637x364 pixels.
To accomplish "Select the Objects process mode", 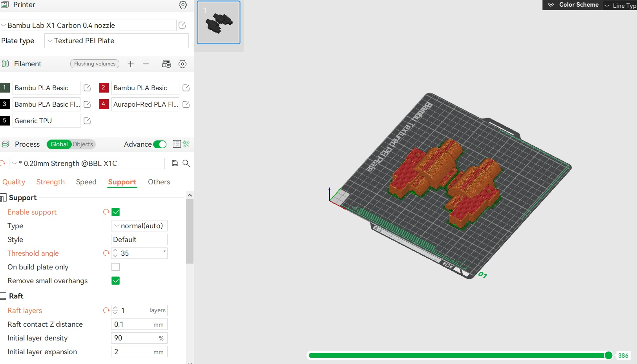I will click(x=83, y=144).
